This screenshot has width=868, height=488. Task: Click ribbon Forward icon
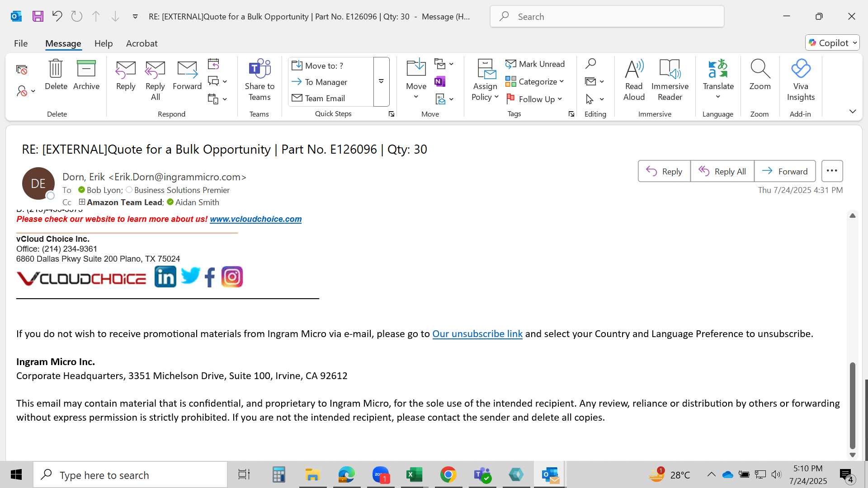[x=187, y=75]
